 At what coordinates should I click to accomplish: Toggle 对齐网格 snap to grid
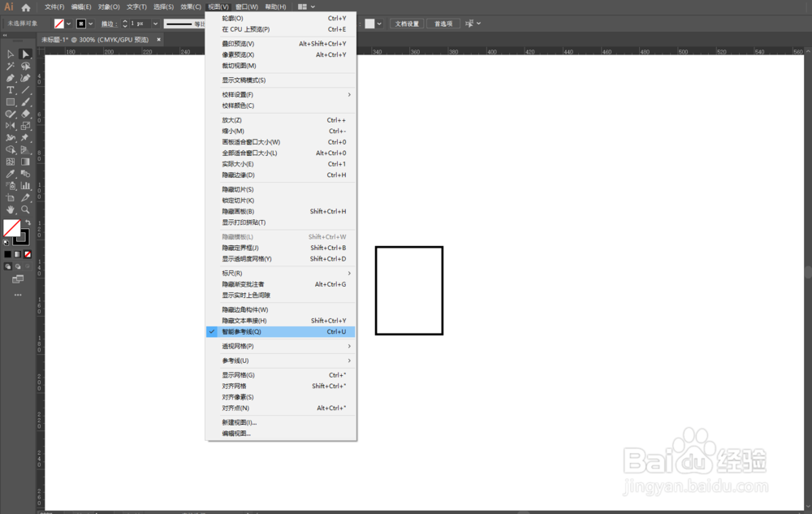point(280,387)
